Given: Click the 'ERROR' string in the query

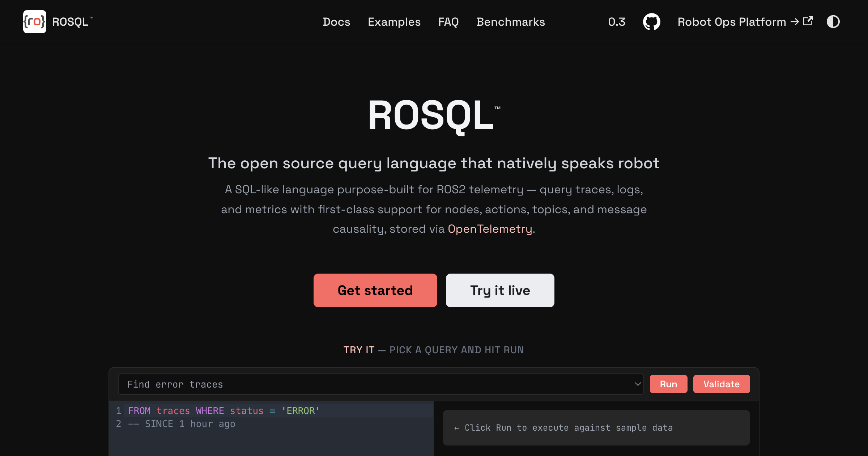Looking at the screenshot, I should [x=301, y=411].
